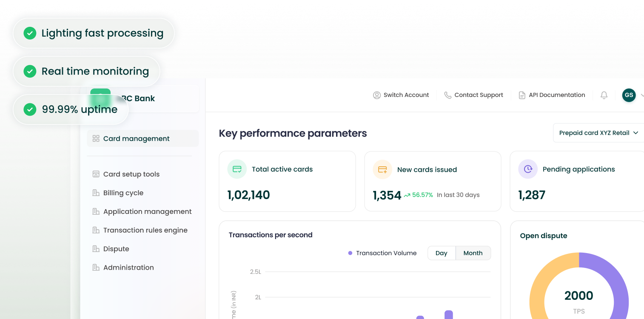Click the Billing cycle sidebar icon
The width and height of the screenshot is (644, 319).
pyautogui.click(x=95, y=193)
